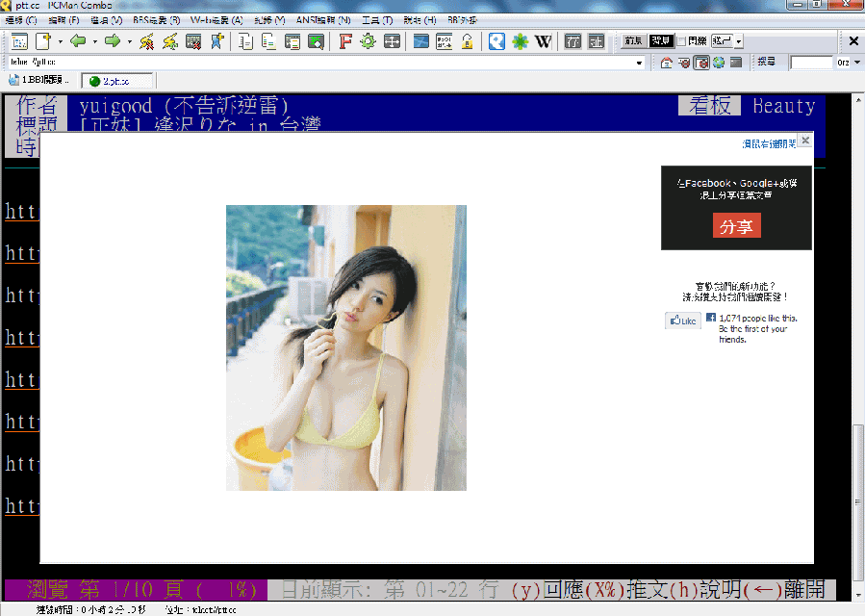
Task: Click the ANSI send button right of 閃爍
Action: [723, 40]
